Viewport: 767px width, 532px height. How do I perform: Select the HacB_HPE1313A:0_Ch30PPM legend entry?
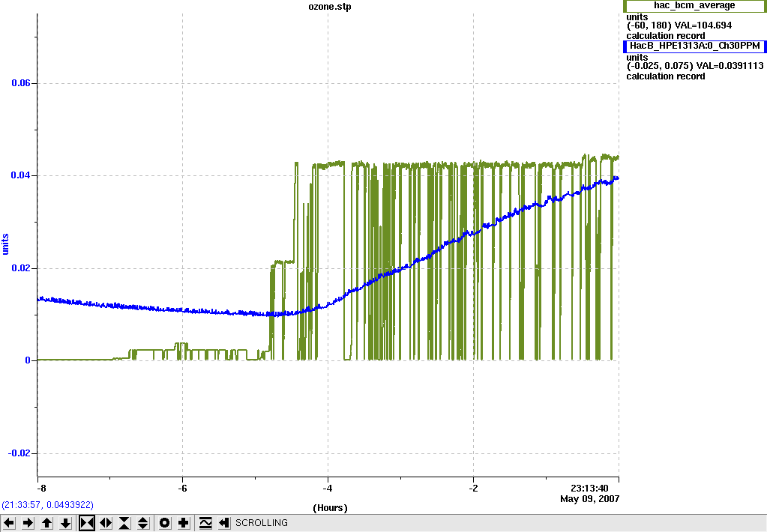(694, 46)
